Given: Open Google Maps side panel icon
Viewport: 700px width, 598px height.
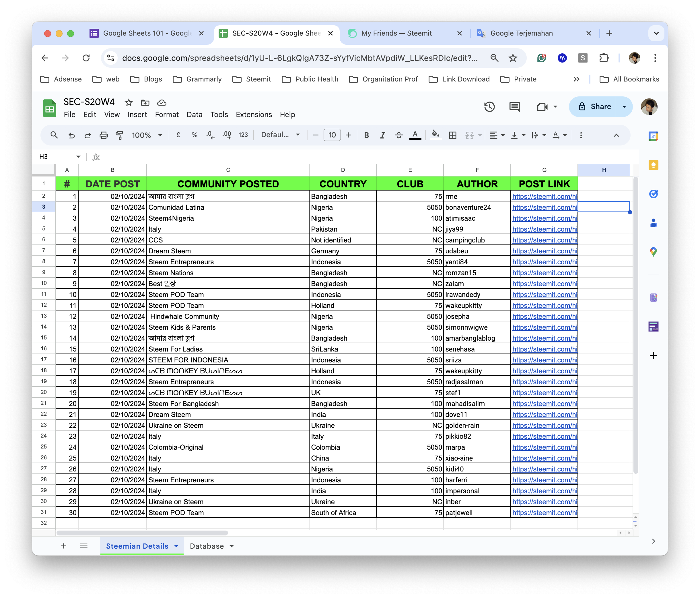Looking at the screenshot, I should (x=653, y=252).
